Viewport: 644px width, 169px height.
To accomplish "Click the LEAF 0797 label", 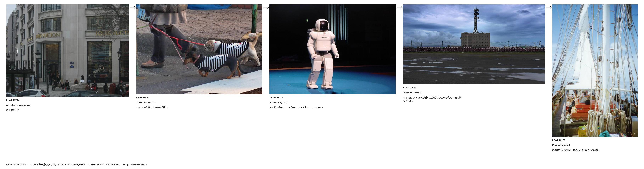I will pos(13,100).
